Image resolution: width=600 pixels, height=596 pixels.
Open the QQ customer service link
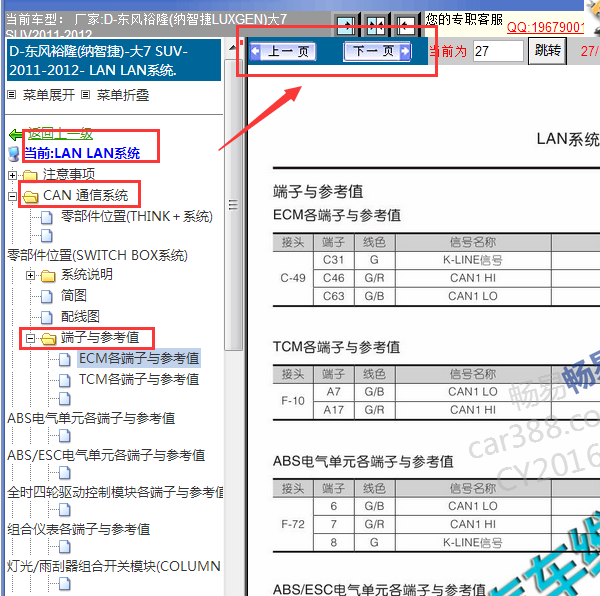coord(545,28)
